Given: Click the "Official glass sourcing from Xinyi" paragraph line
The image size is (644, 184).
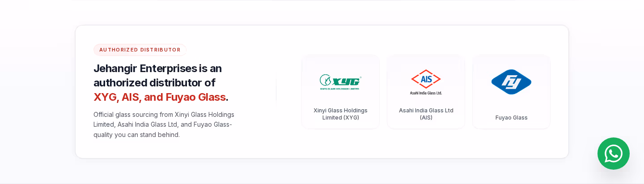Looking at the screenshot, I should click(164, 114).
